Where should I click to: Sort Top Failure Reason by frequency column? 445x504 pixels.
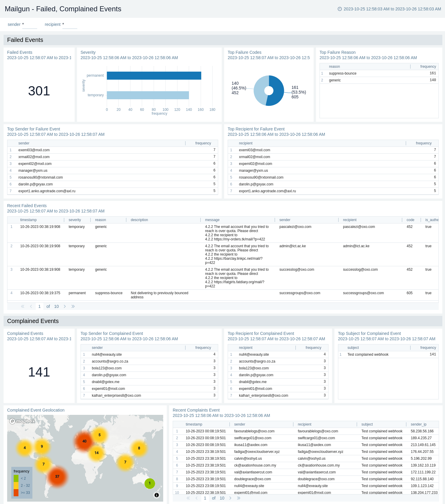pyautogui.click(x=428, y=67)
